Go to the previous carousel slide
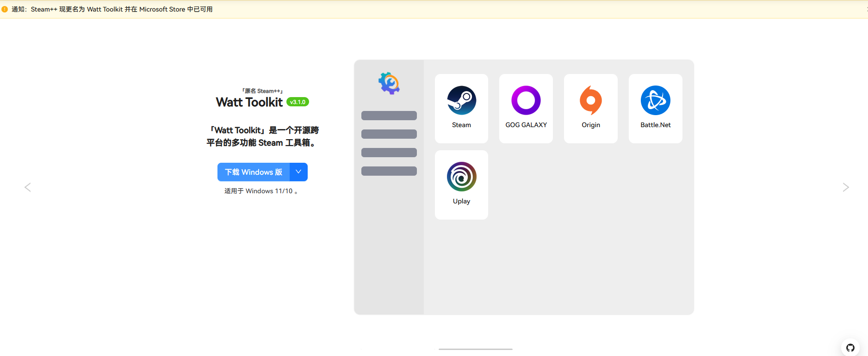Image resolution: width=868 pixels, height=356 pixels. click(x=28, y=187)
